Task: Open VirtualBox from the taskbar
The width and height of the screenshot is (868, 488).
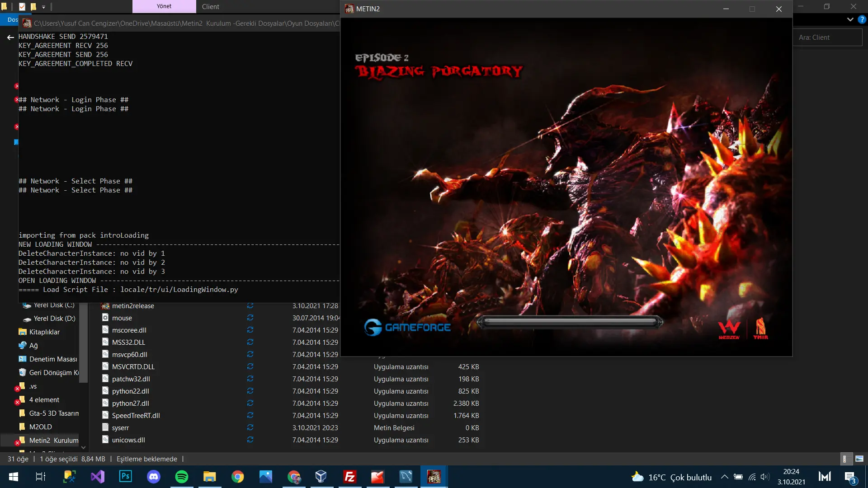Action: (x=321, y=477)
